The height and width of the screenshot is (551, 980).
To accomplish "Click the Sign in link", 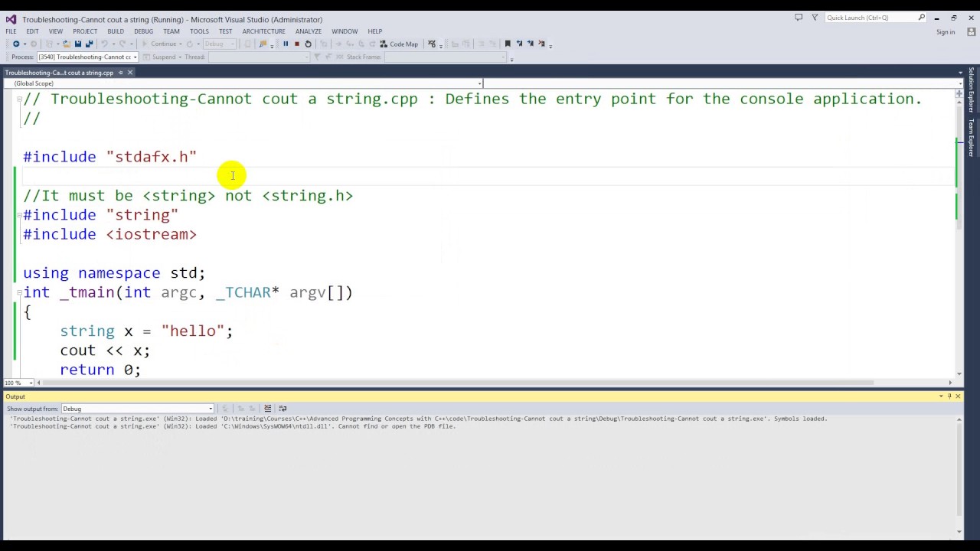I will [x=946, y=32].
